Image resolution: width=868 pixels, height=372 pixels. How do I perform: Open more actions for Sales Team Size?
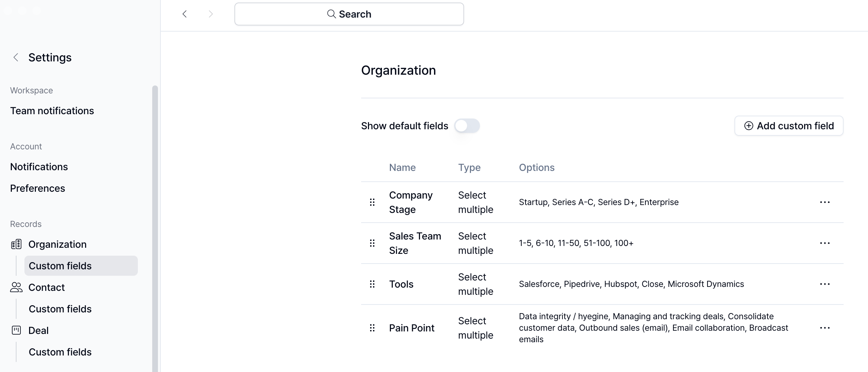pyautogui.click(x=825, y=243)
